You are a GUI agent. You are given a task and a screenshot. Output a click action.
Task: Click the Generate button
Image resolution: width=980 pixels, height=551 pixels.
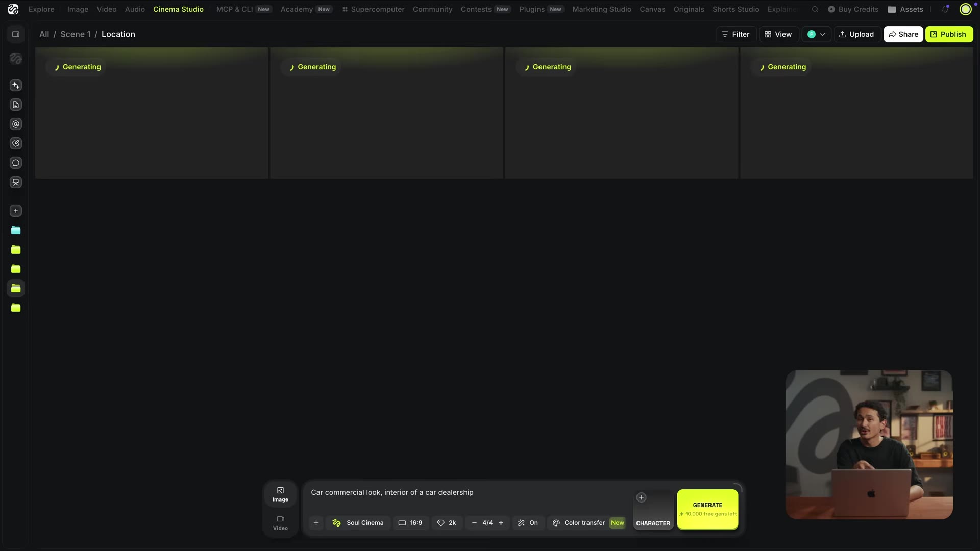[707, 509]
